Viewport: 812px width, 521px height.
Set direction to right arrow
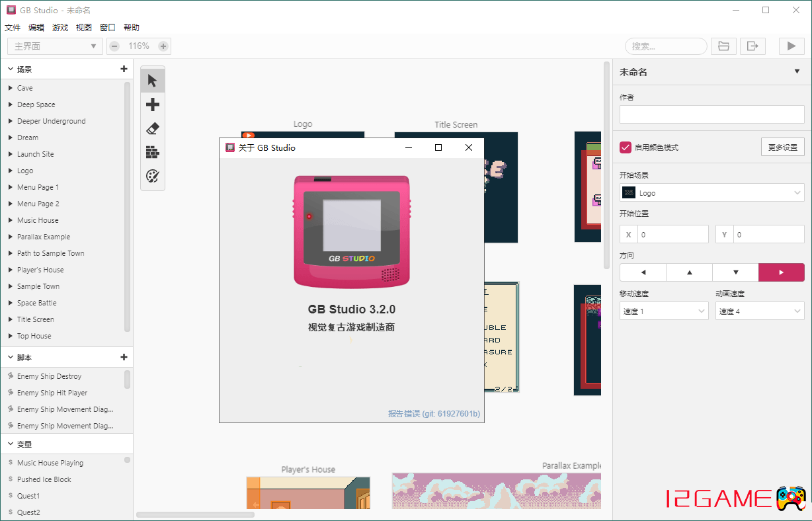(x=782, y=272)
